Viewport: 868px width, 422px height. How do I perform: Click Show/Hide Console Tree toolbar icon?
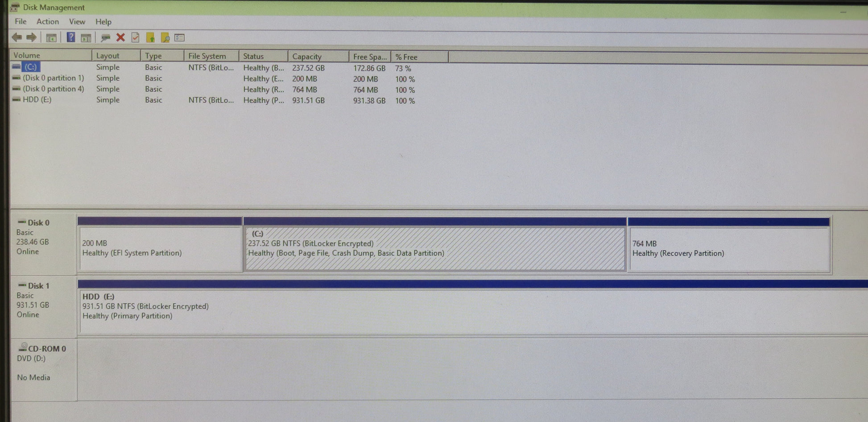[51, 38]
